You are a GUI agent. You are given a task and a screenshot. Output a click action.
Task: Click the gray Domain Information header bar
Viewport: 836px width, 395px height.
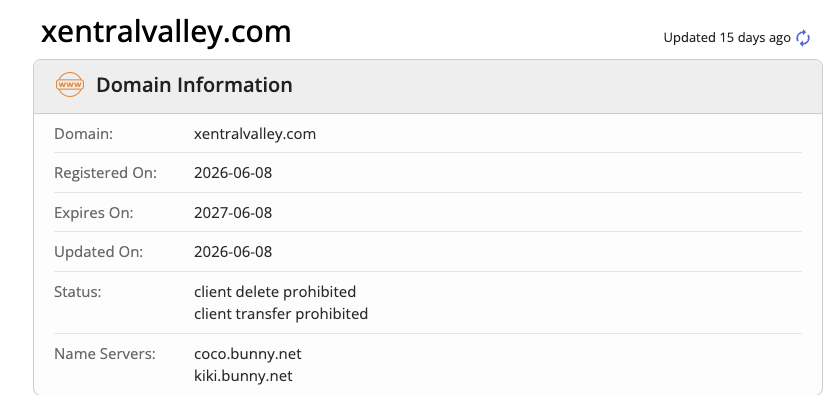click(x=428, y=86)
